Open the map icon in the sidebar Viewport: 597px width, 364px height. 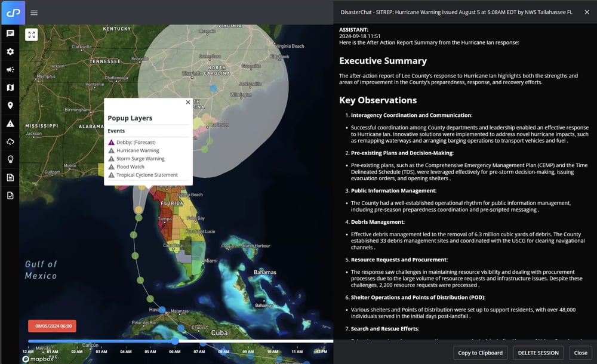coord(10,88)
